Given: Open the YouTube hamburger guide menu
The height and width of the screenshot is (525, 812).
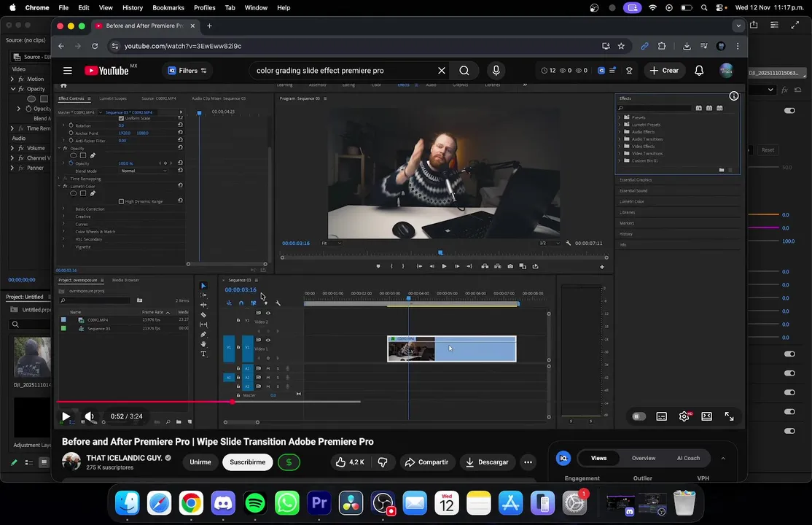Looking at the screenshot, I should click(x=67, y=71).
